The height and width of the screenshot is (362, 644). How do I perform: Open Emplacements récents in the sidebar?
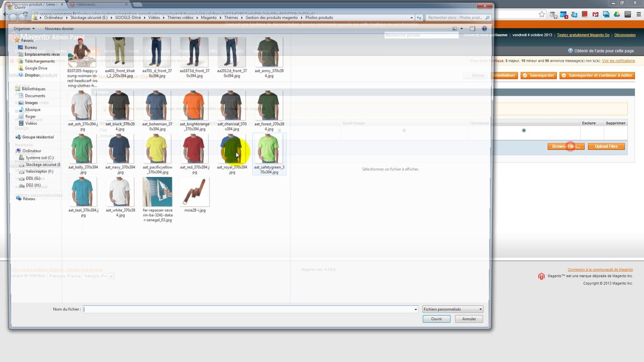click(38, 54)
